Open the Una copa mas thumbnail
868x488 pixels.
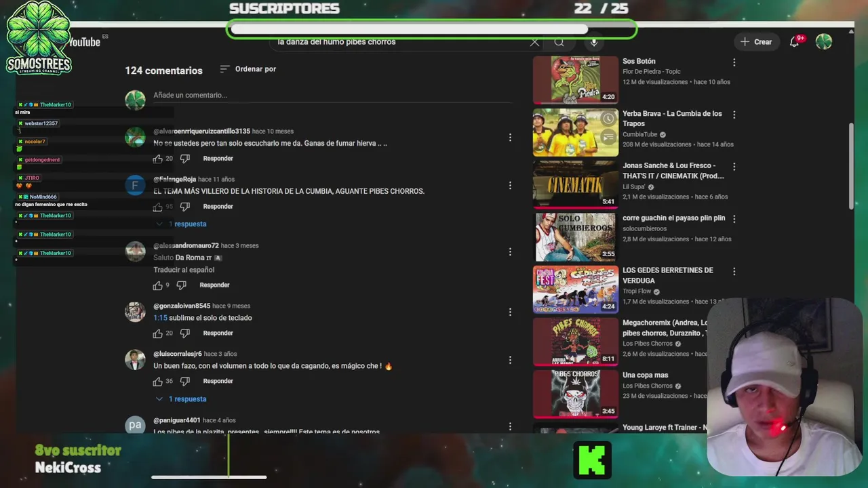click(x=576, y=393)
